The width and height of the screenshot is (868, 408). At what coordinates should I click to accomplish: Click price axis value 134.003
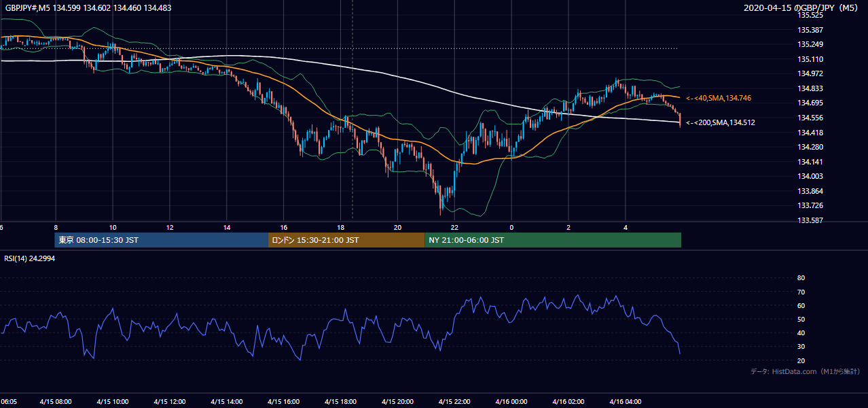click(x=810, y=176)
